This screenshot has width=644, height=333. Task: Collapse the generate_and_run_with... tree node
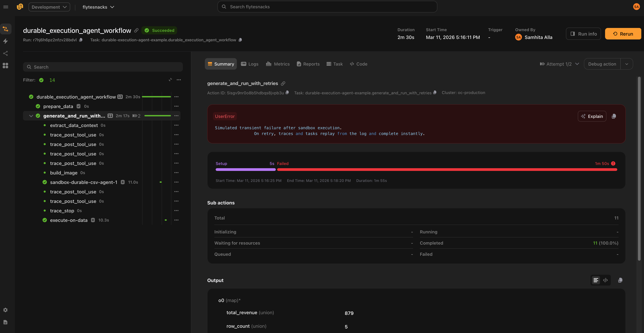[31, 116]
